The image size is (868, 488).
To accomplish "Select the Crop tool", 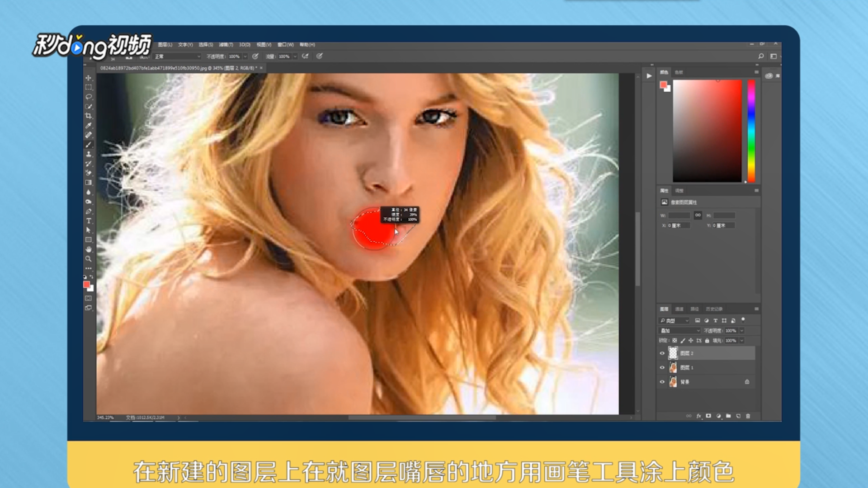I will (x=89, y=116).
